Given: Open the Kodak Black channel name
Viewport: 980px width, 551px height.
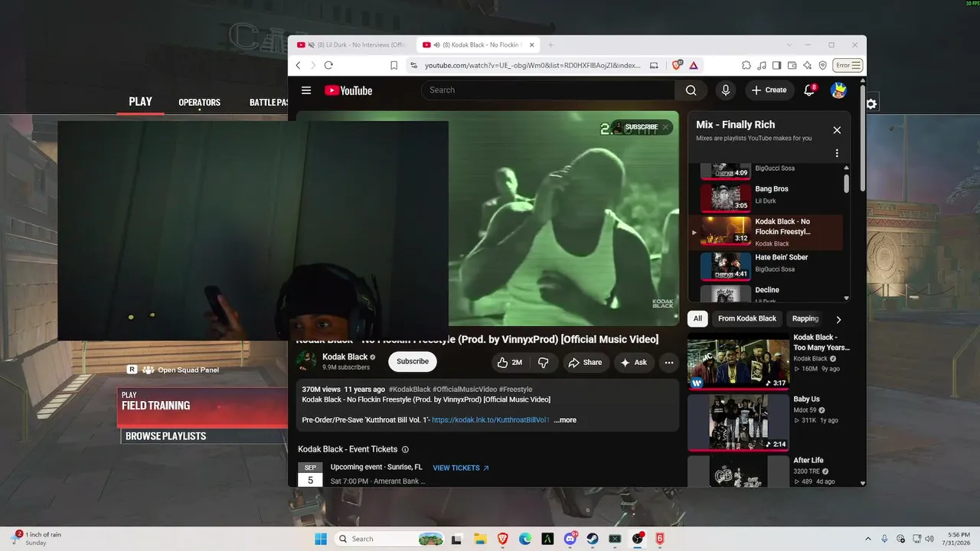Looking at the screenshot, I should 345,357.
